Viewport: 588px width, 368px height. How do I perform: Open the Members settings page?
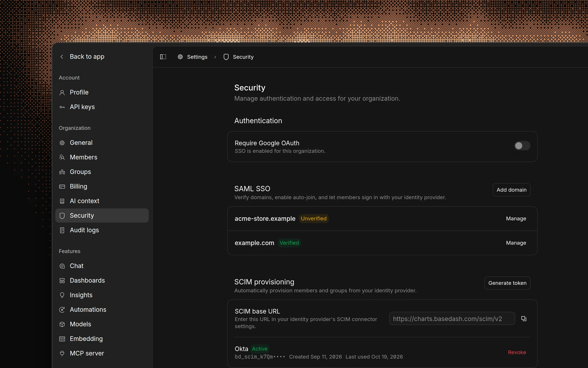pos(102,157)
